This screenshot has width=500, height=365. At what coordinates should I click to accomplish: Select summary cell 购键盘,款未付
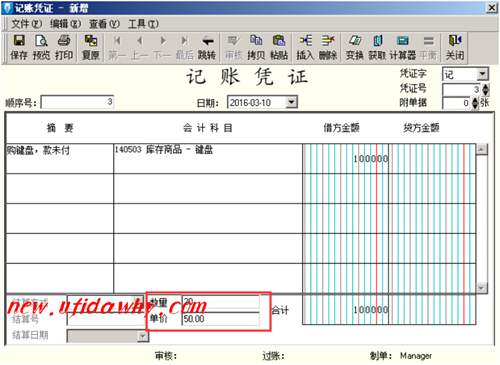pos(60,159)
